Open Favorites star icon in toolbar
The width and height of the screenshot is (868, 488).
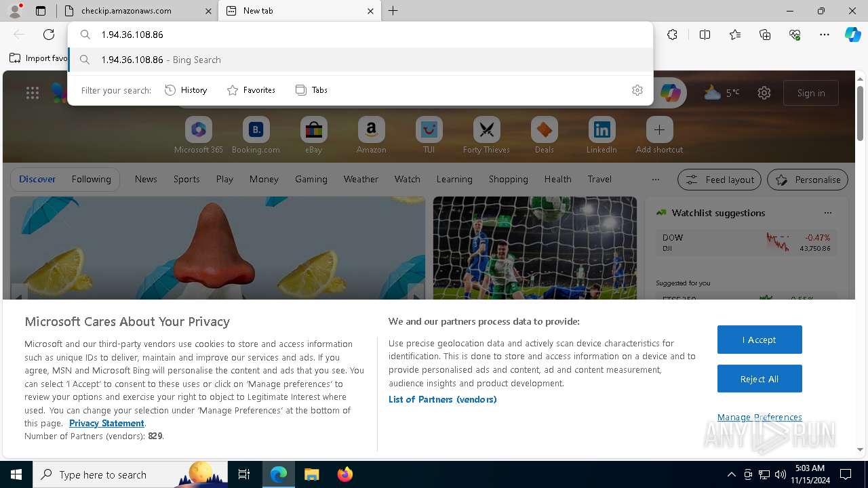(735, 35)
